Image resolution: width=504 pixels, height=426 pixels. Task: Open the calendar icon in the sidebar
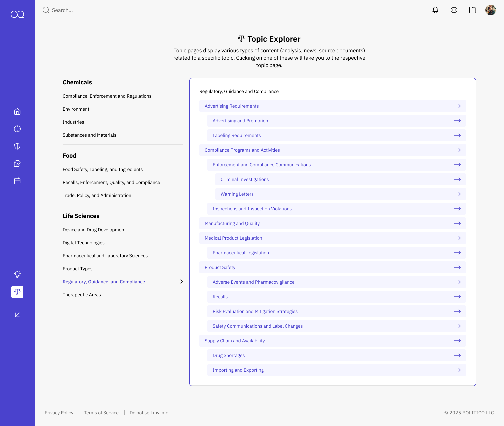[17, 181]
